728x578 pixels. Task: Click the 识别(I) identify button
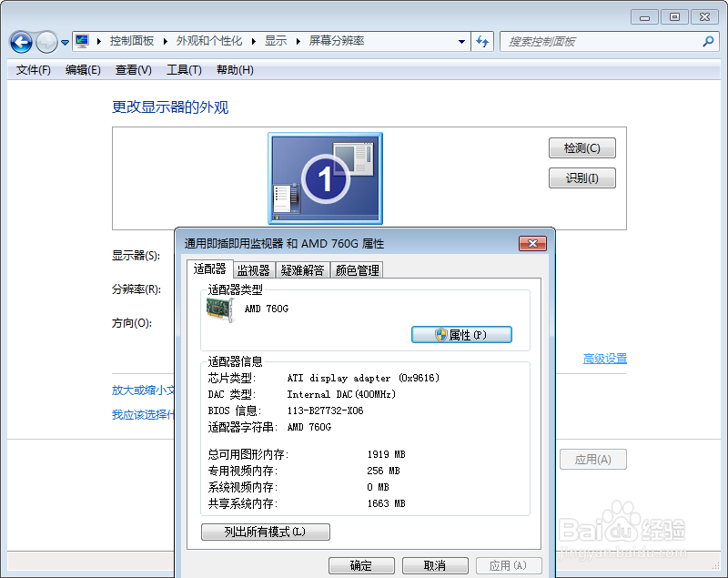[582, 177]
